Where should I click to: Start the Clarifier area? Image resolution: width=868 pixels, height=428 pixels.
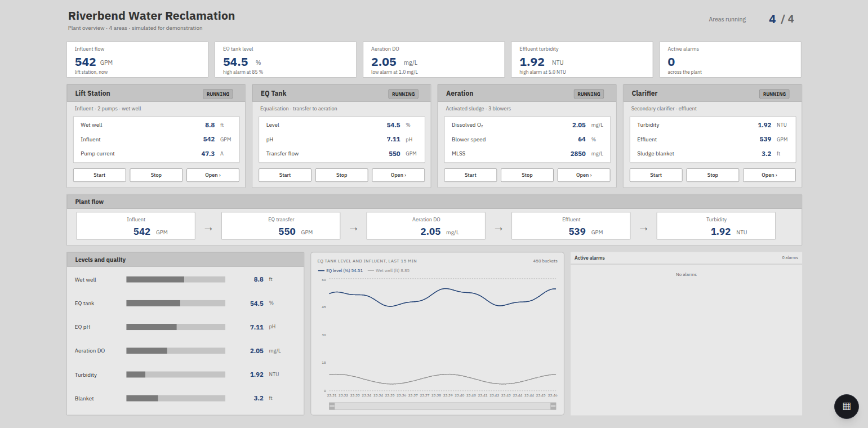coord(656,175)
